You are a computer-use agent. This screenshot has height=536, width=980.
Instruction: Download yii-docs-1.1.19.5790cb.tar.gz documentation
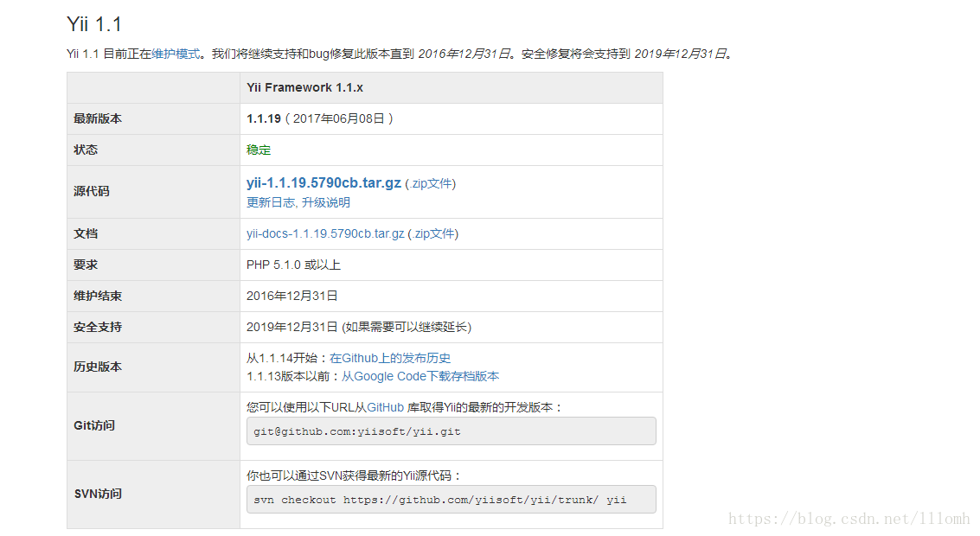(325, 233)
